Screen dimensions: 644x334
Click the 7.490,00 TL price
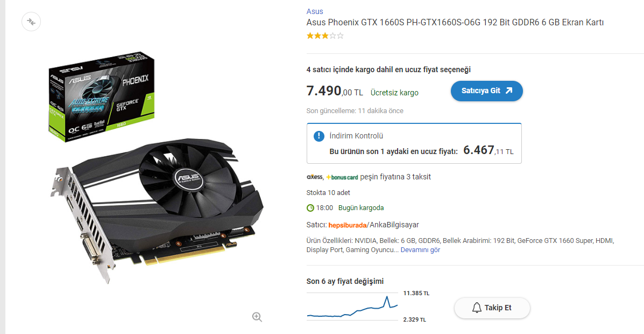(335, 91)
